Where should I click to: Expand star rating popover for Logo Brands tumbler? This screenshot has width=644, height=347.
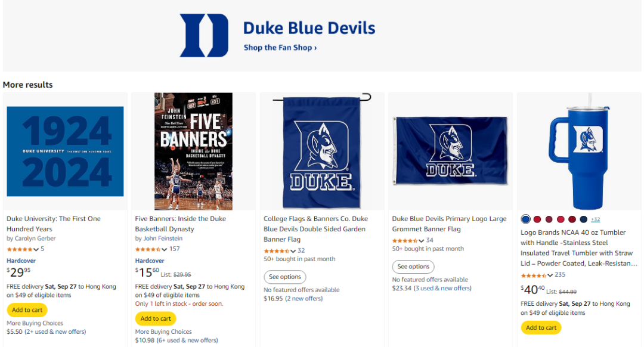tap(550, 275)
